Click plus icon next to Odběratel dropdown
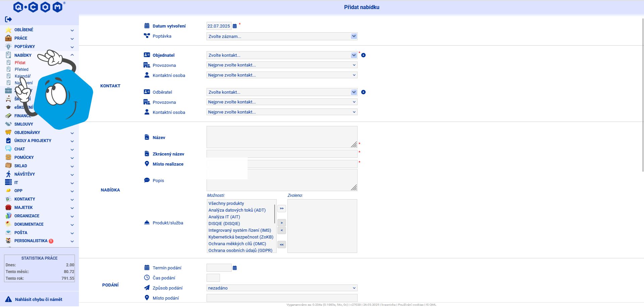Screen dimensions: 644x307 (363, 92)
